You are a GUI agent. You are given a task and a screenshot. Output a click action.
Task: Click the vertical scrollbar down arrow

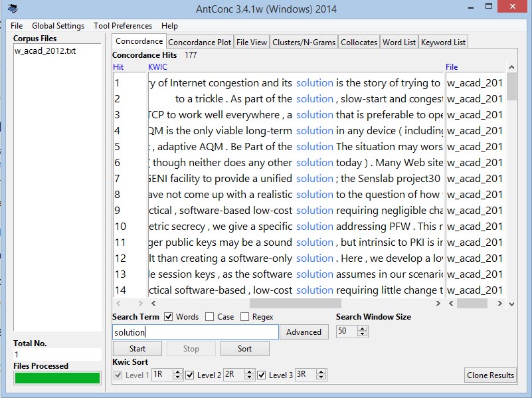pos(511,304)
